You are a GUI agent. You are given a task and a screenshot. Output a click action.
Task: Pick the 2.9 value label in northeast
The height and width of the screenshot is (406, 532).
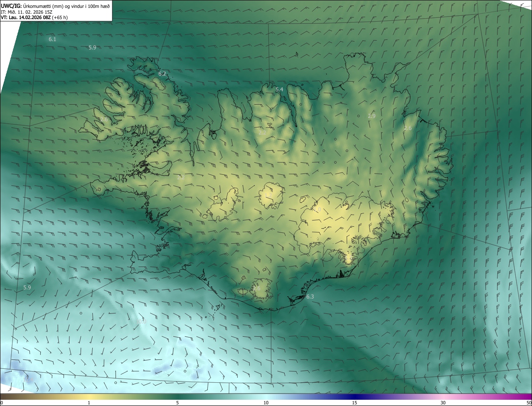pyautogui.click(x=372, y=116)
